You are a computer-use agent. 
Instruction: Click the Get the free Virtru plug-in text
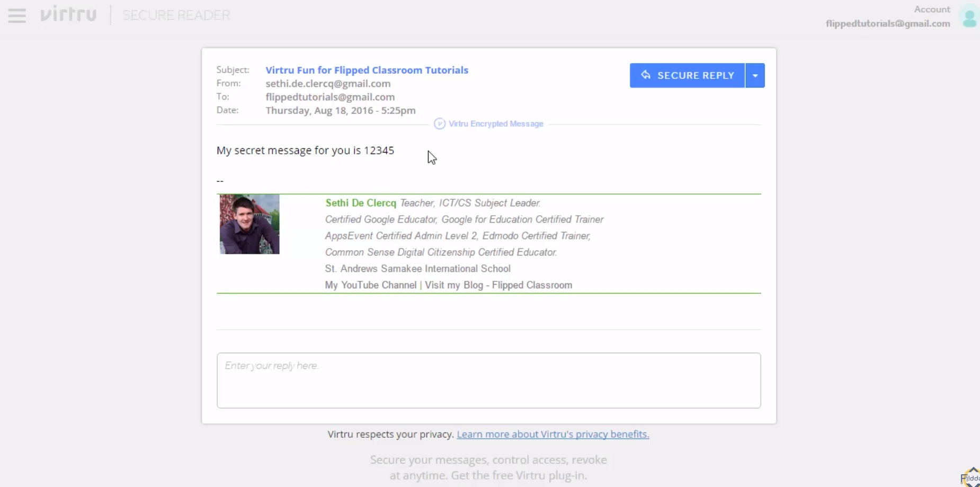pos(519,475)
